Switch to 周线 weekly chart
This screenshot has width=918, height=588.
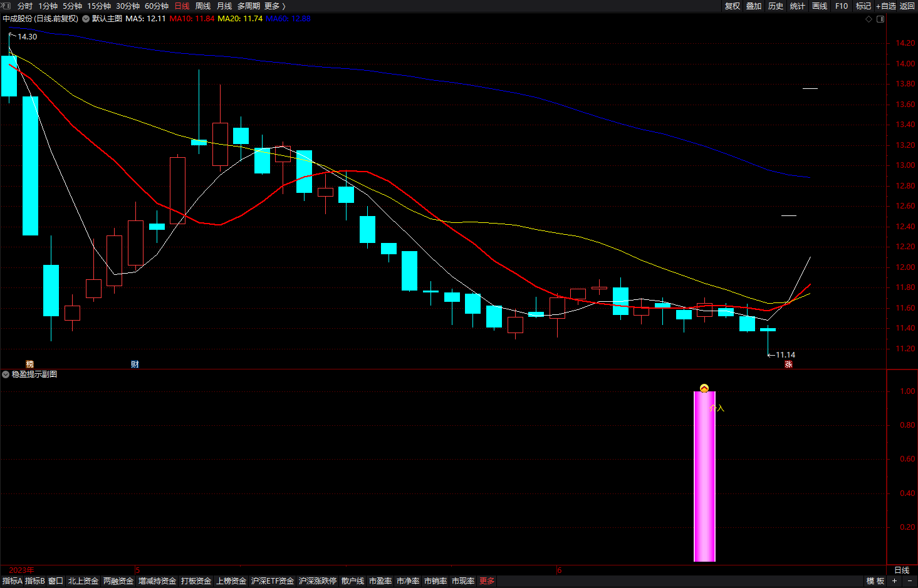pos(203,6)
